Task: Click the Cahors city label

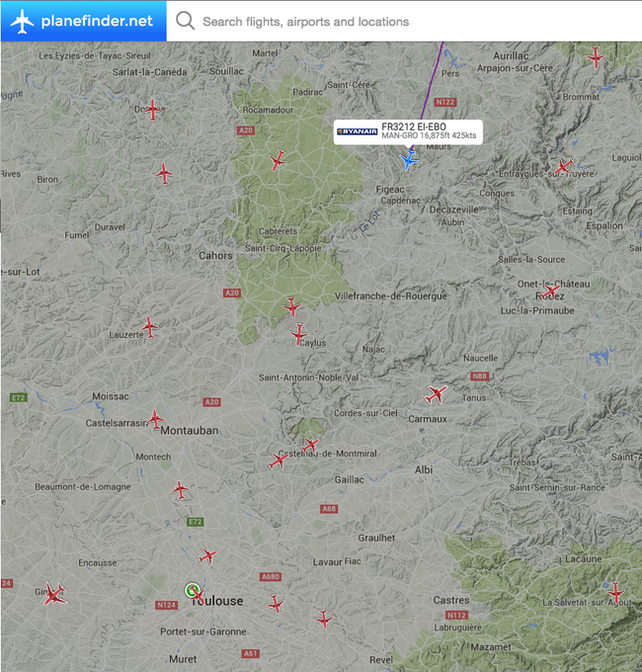Action: (x=215, y=256)
